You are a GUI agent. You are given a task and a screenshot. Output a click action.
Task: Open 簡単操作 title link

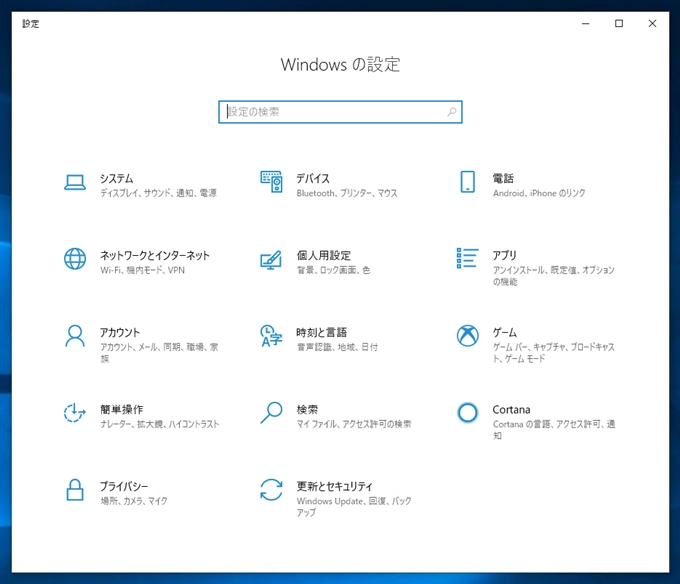[x=121, y=409]
